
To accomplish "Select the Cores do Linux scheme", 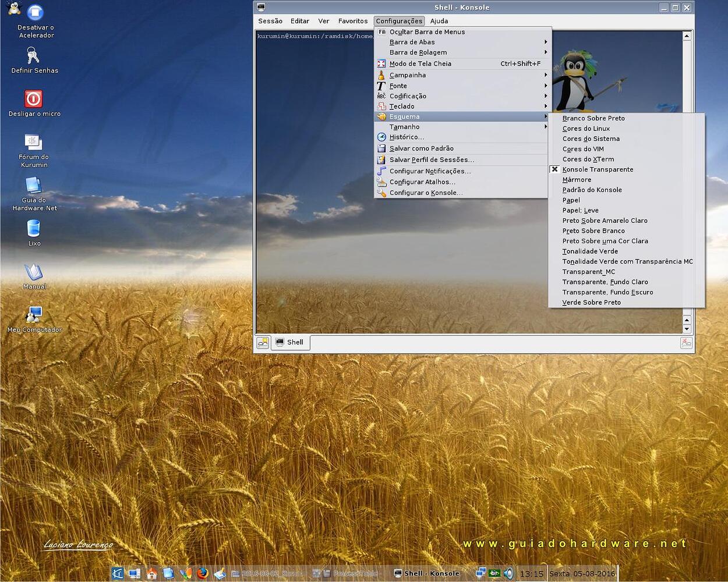I will [x=585, y=128].
